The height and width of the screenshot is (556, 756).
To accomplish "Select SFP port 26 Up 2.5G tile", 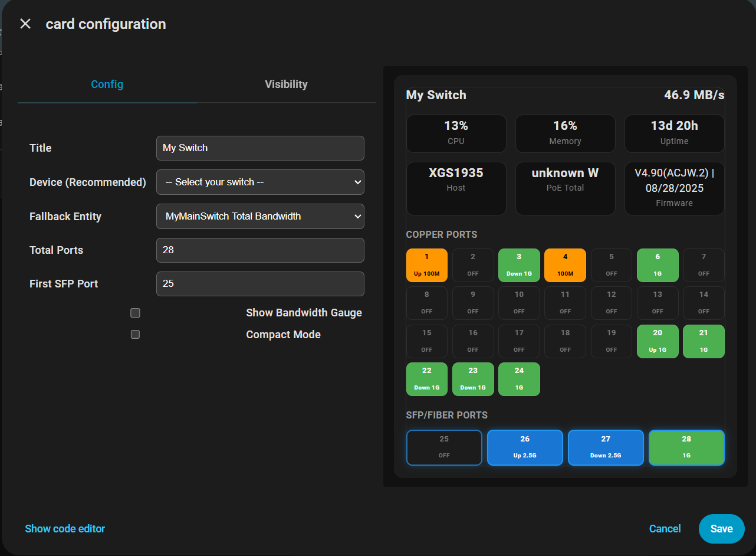I will [x=525, y=447].
